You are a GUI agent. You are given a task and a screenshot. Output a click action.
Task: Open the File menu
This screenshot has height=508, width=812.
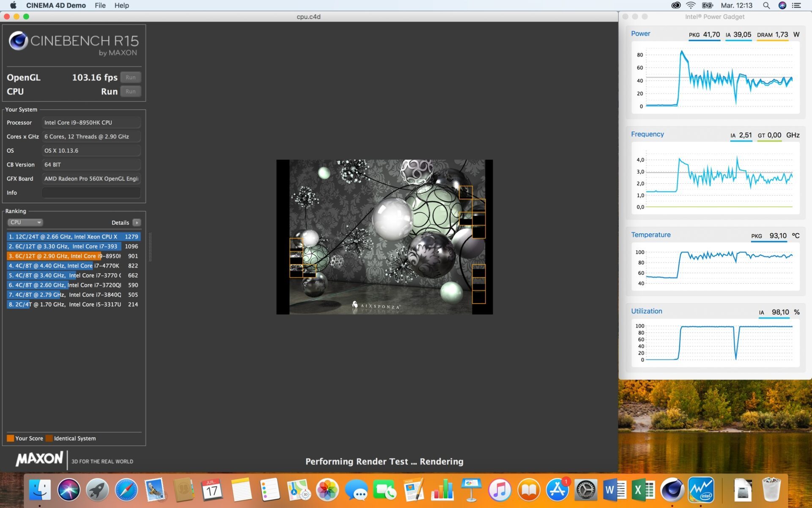click(100, 6)
